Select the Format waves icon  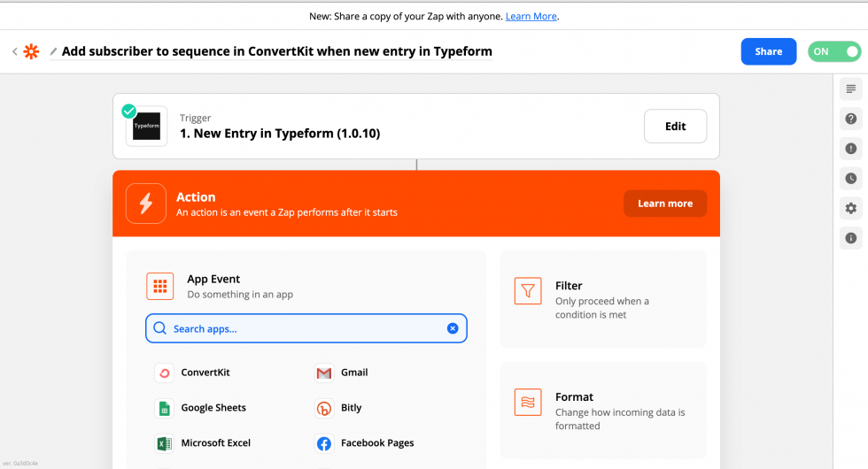click(528, 402)
